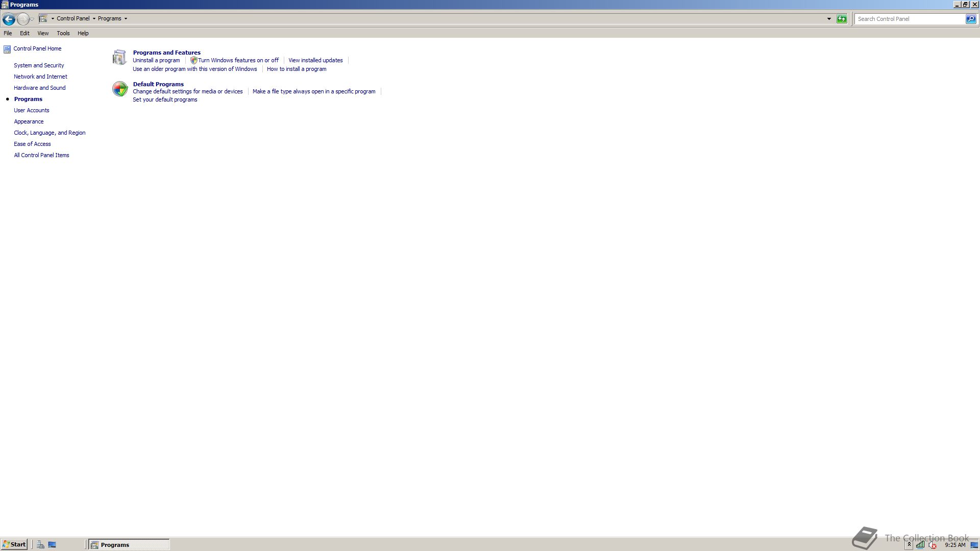The height and width of the screenshot is (551, 980).
Task: Show hidden tray icons arrow
Action: click(909, 545)
